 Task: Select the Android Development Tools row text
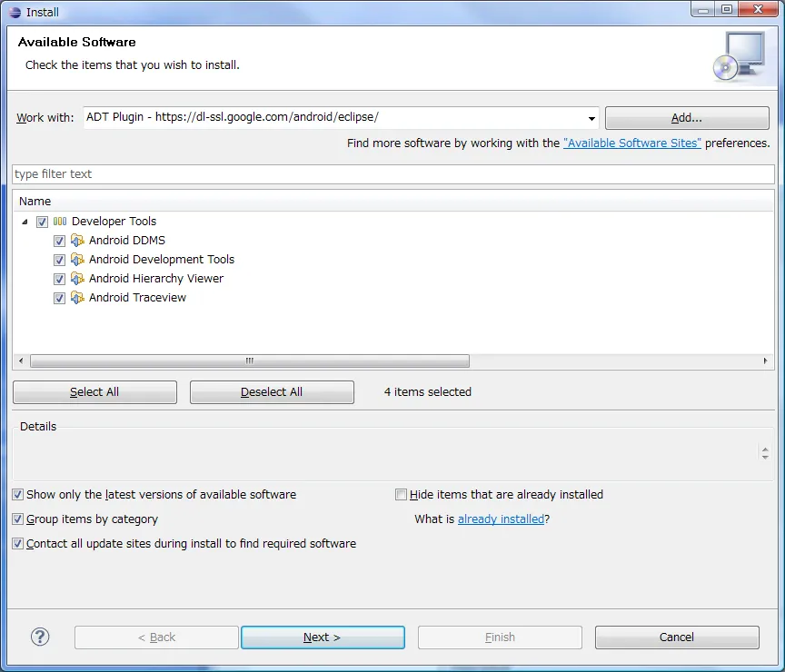pos(162,260)
